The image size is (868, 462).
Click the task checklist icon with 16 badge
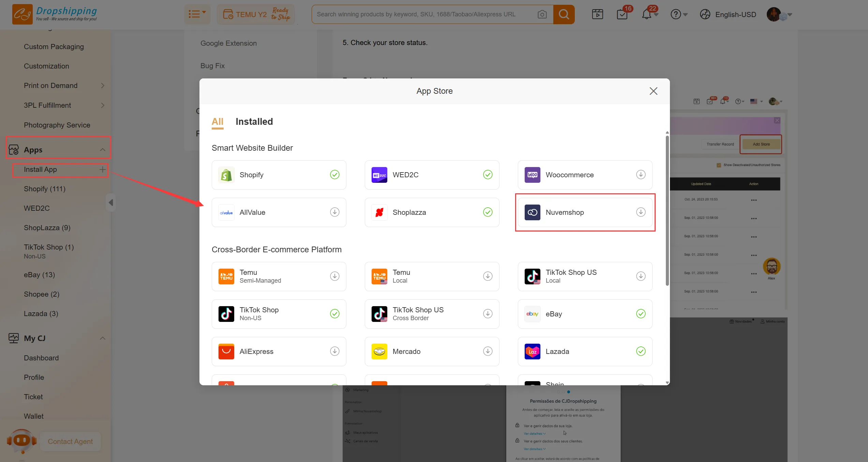[622, 14]
